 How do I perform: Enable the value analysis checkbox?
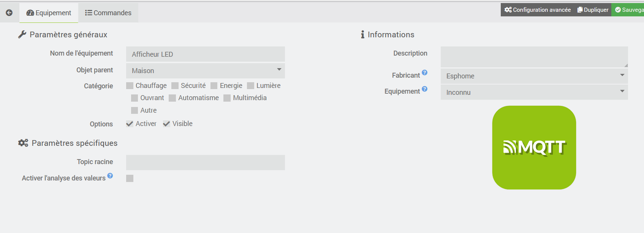pos(130,178)
